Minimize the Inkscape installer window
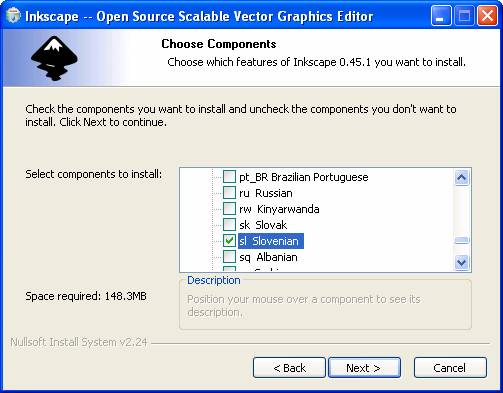Viewport: 503px width, 393px height. point(441,16)
